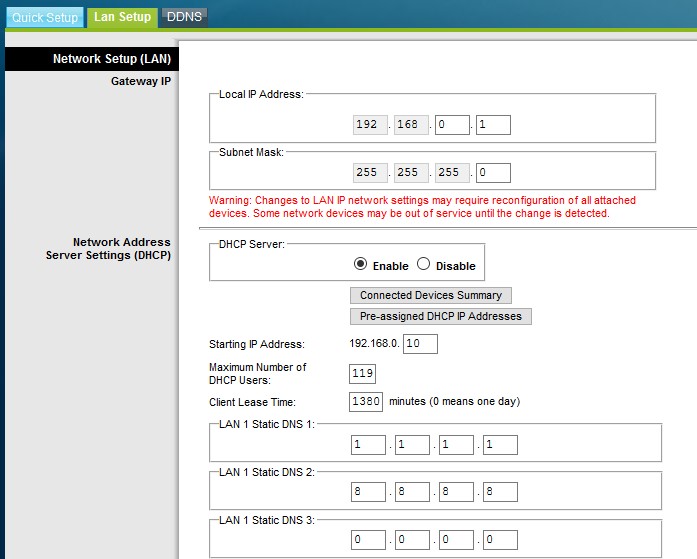This screenshot has width=697, height=559.
Task: Click the Client Lease Time label
Action: pos(252,402)
